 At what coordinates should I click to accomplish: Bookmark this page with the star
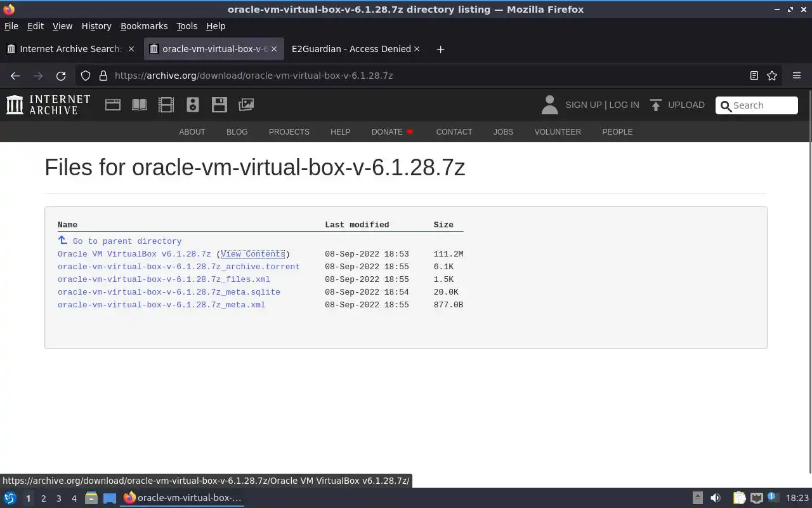772,76
